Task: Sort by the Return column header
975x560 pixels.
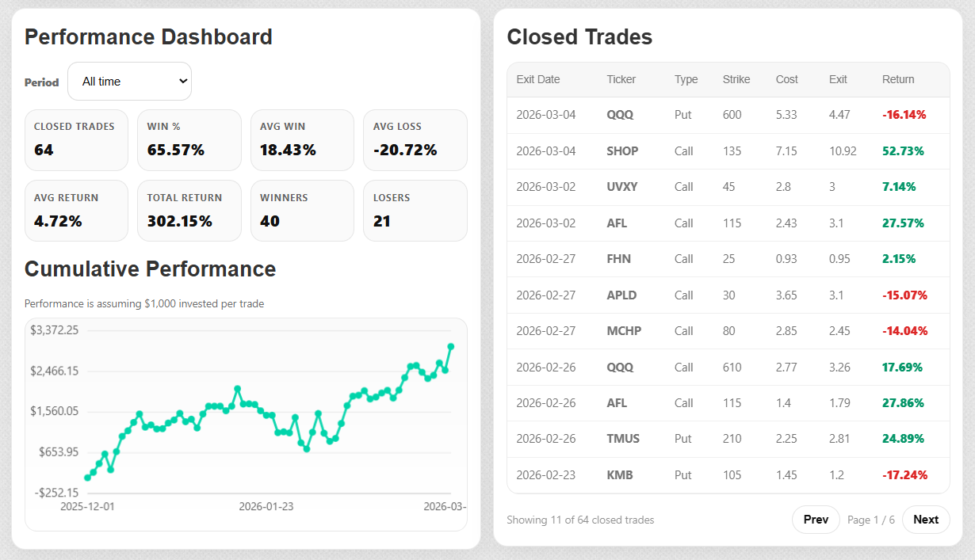Action: point(898,79)
